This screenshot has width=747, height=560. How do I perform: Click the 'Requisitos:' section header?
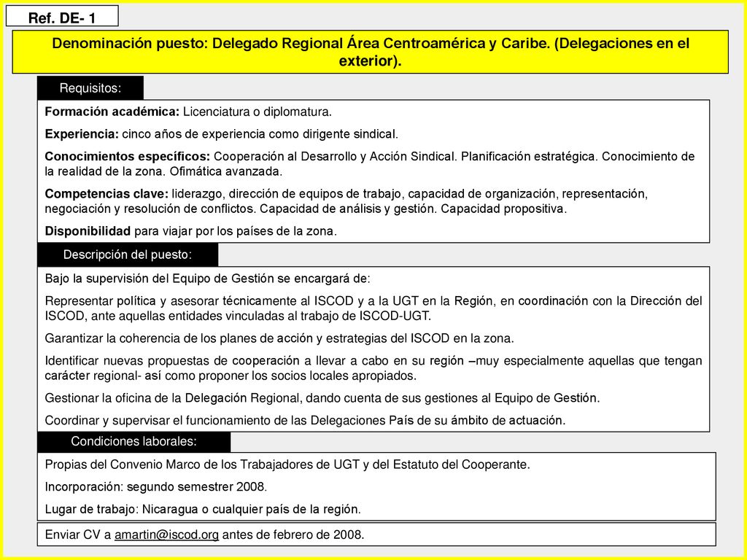point(90,88)
